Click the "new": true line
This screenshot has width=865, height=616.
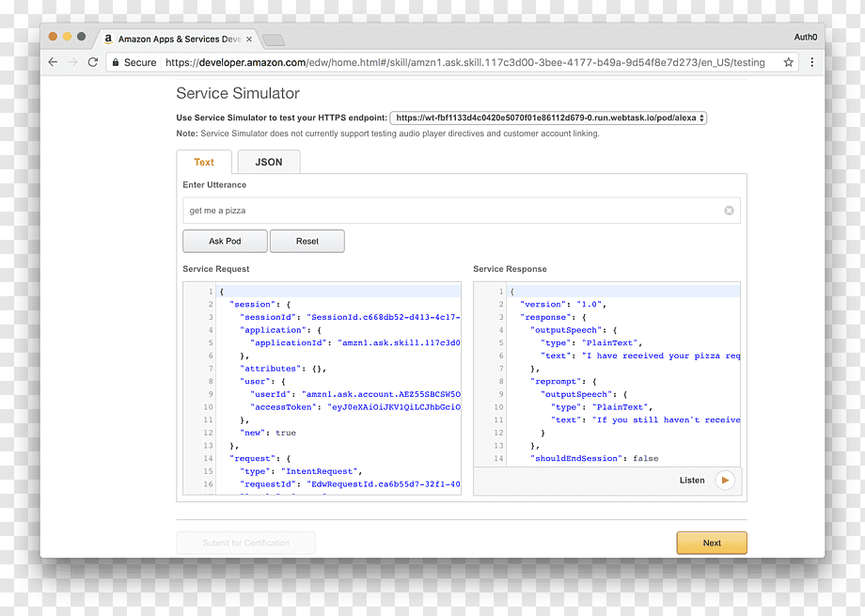point(268,433)
